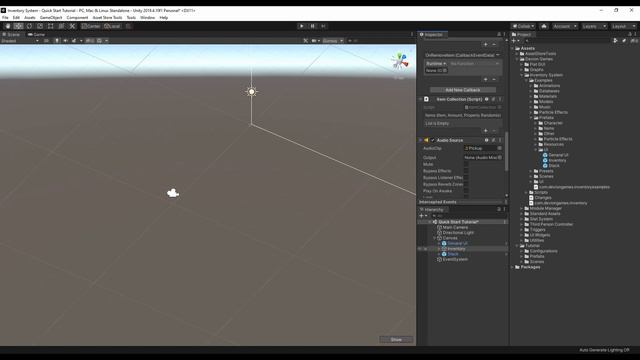Toggle the Play On Awake checkbox
The width and height of the screenshot is (640, 360).
[x=466, y=191]
